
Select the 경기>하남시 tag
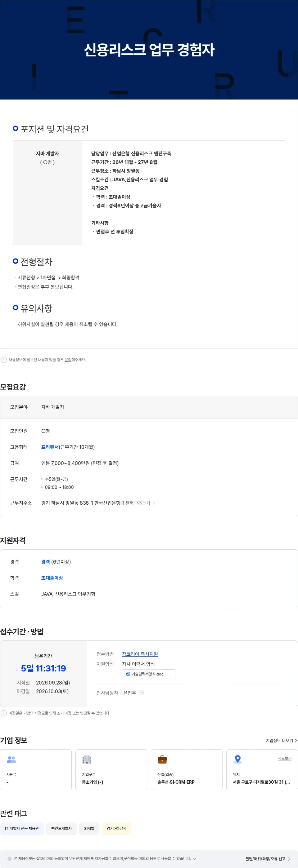pyautogui.click(x=116, y=828)
